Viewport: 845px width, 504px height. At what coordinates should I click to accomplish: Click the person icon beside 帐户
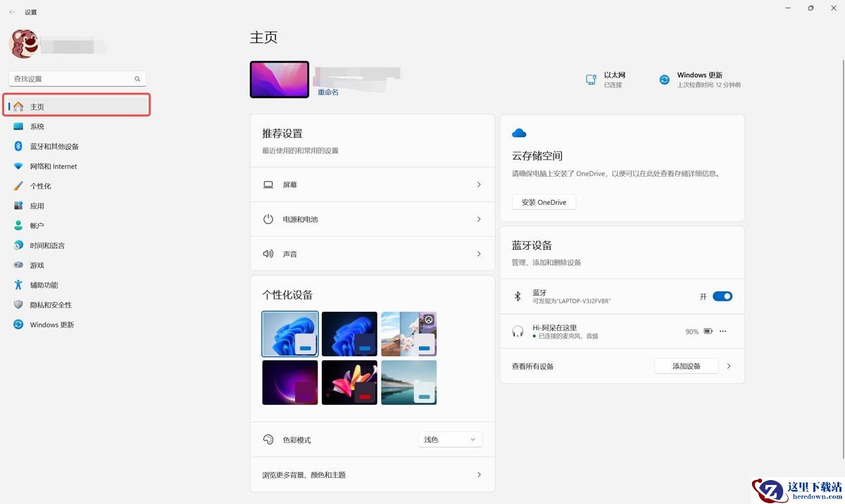[x=18, y=225]
